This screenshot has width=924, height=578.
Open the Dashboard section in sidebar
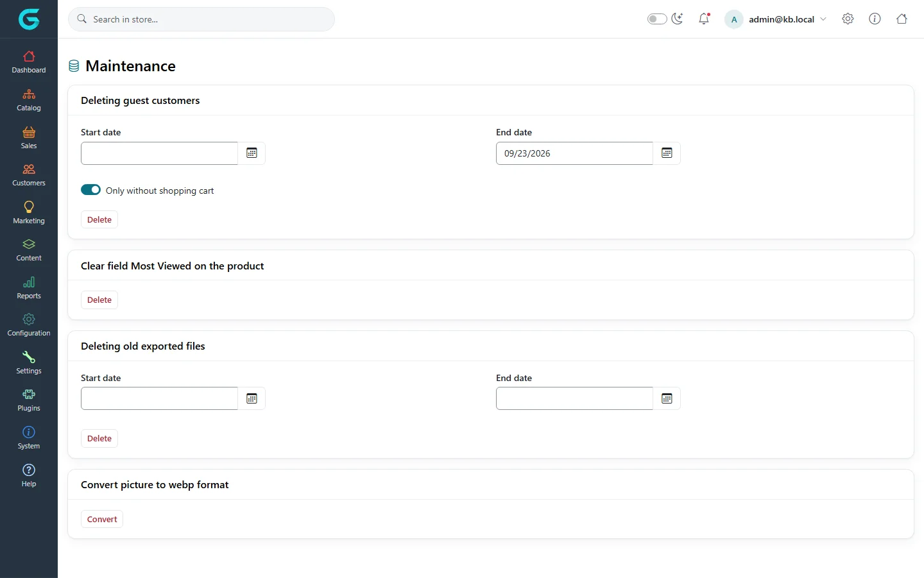click(29, 62)
